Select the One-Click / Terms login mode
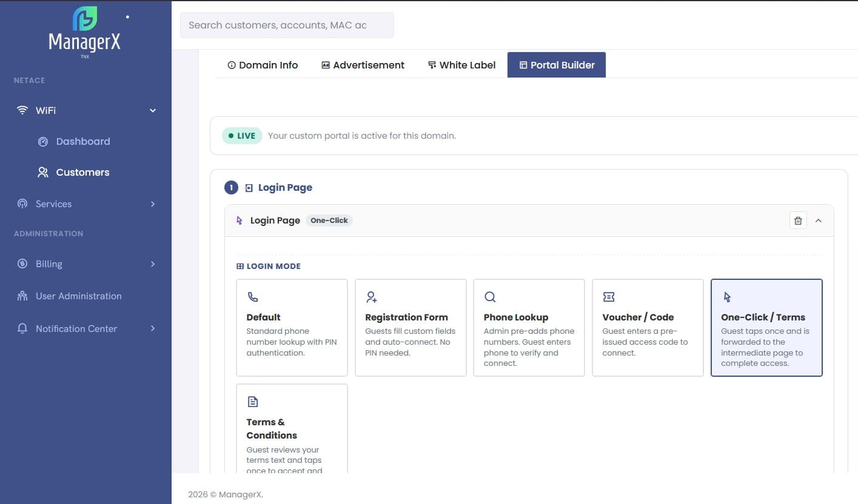Image resolution: width=858 pixels, height=504 pixels. (x=766, y=328)
